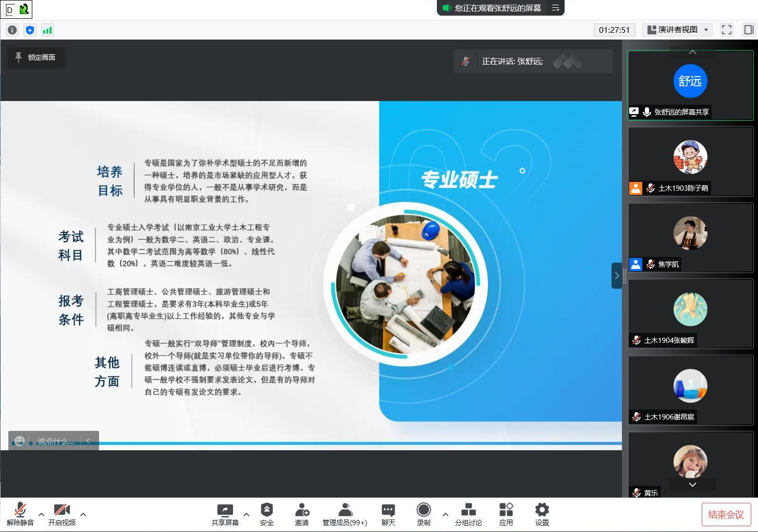Open Breakout Rooms (分组讨论)
The height and width of the screenshot is (532, 758).
pos(468,514)
